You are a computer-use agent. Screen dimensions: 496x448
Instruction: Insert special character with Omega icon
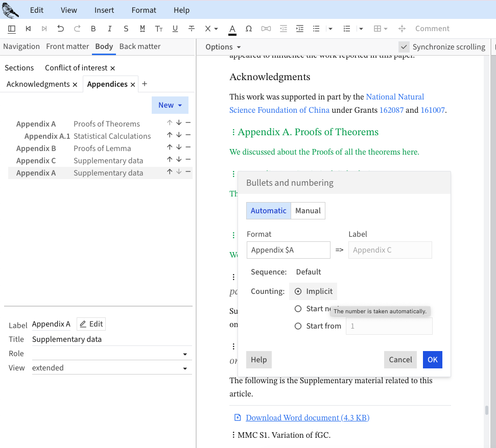(x=249, y=29)
